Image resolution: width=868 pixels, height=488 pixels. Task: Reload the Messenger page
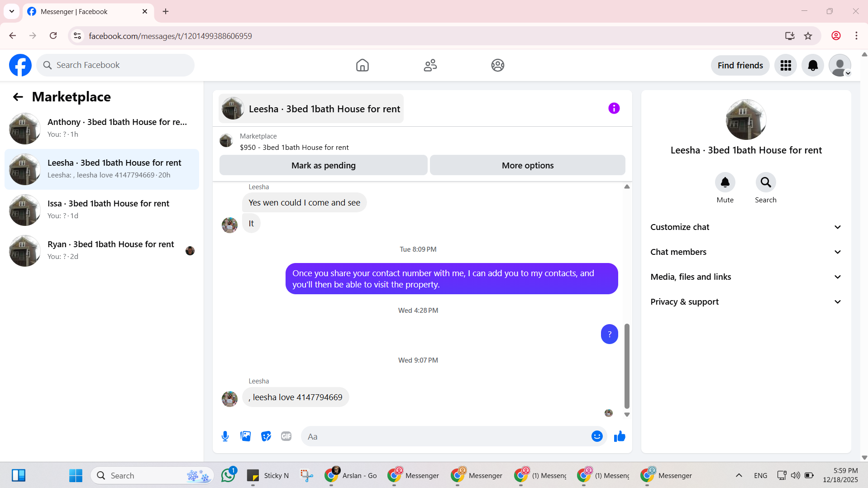(x=53, y=36)
